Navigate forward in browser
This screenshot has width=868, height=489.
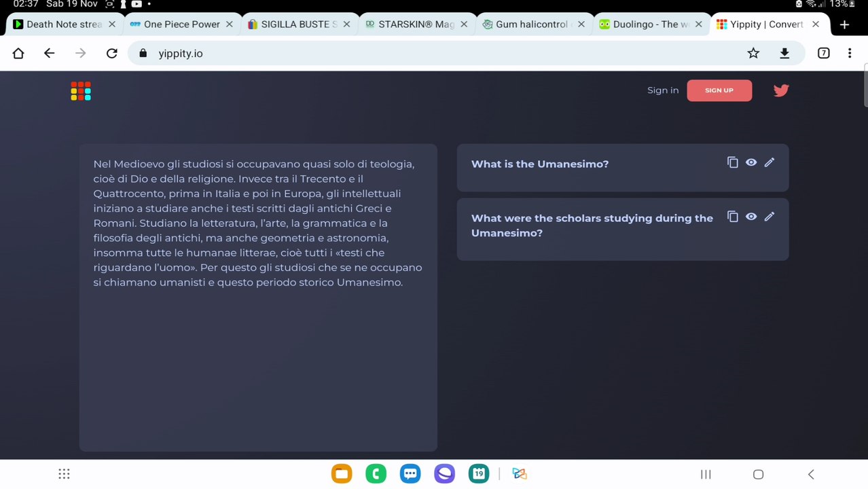tap(81, 53)
